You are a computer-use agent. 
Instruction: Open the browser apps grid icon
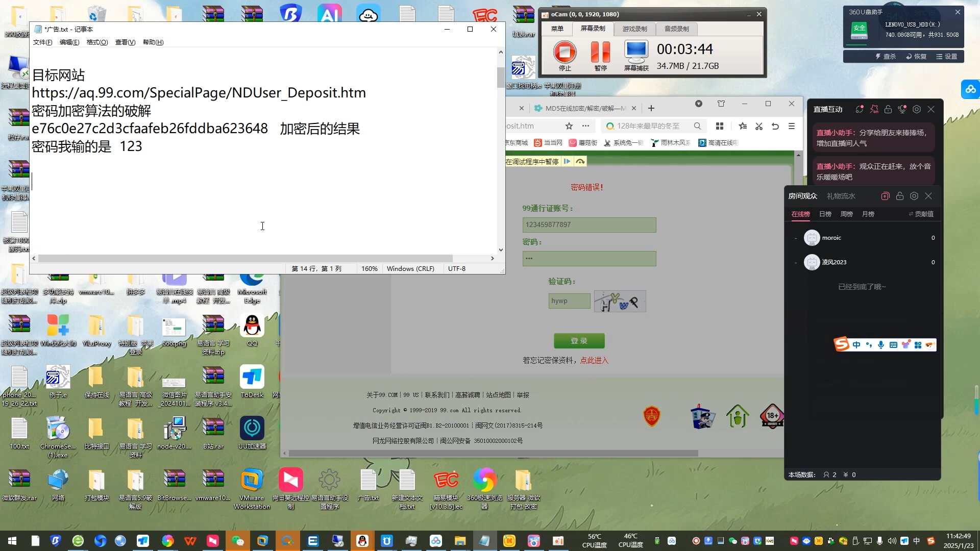coord(720,127)
